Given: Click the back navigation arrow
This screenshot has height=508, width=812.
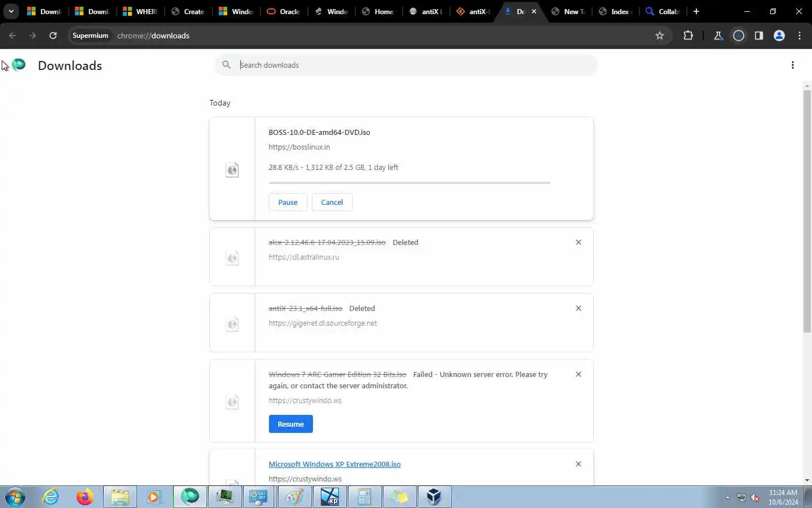Looking at the screenshot, I should pos(12,36).
